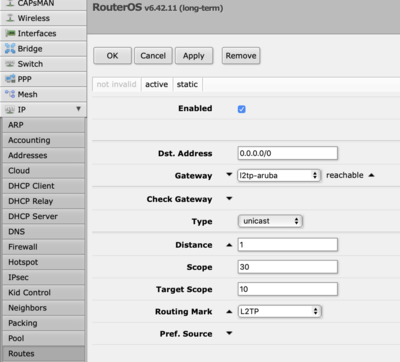Click the IP menu icon

click(10, 110)
